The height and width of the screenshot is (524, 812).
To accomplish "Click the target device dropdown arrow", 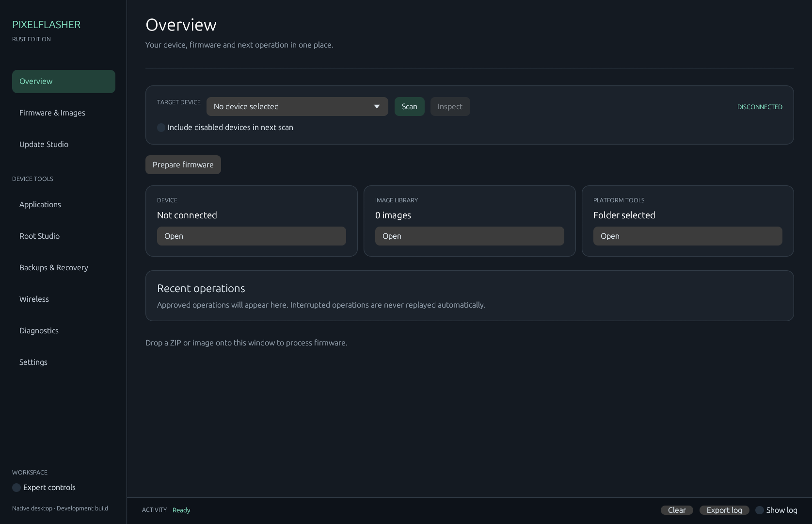I will coord(377,107).
